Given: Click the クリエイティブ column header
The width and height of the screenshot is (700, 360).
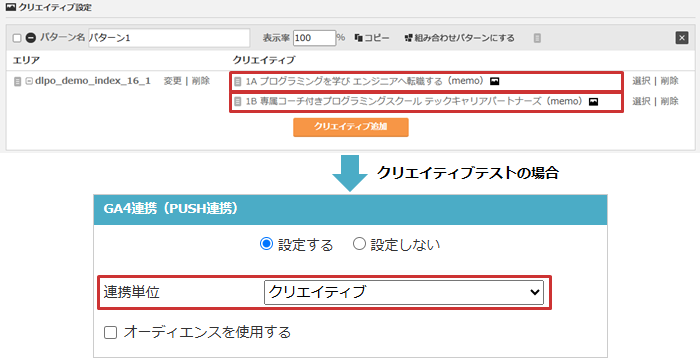Looking at the screenshot, I should (x=264, y=60).
